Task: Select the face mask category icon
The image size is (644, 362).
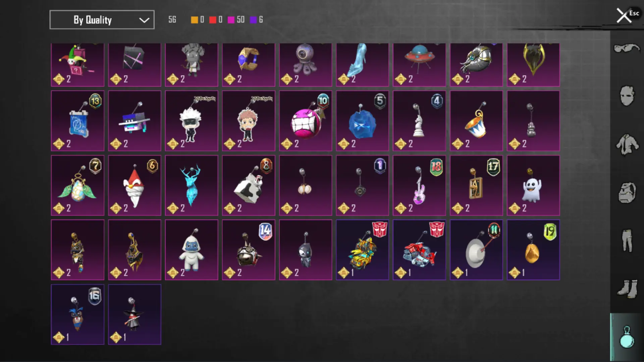Action: [x=627, y=96]
